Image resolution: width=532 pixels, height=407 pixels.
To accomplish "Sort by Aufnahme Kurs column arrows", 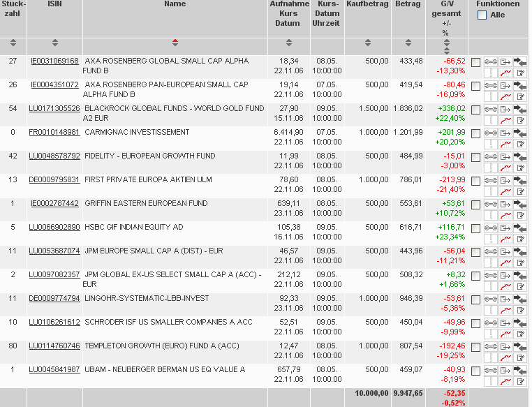I will 289,43.
